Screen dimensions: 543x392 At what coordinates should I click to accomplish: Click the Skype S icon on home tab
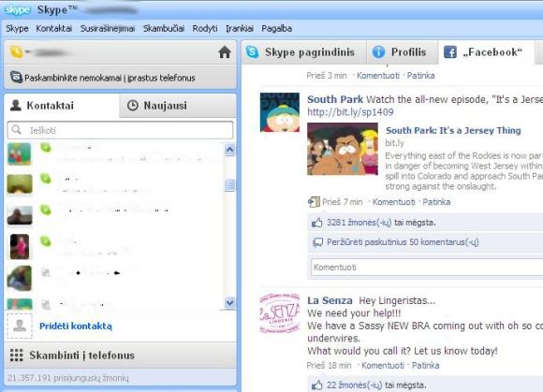[x=252, y=52]
